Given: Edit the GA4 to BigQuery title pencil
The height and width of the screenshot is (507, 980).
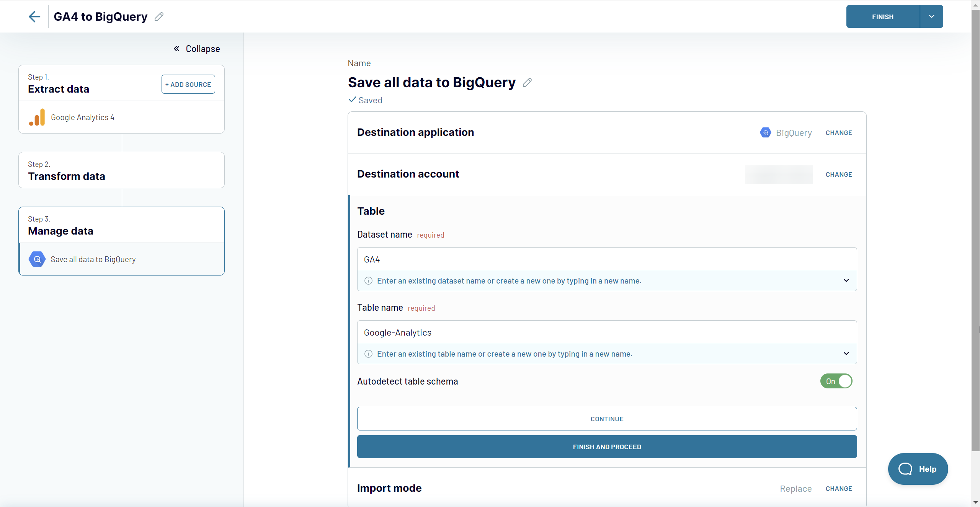Looking at the screenshot, I should tap(159, 17).
